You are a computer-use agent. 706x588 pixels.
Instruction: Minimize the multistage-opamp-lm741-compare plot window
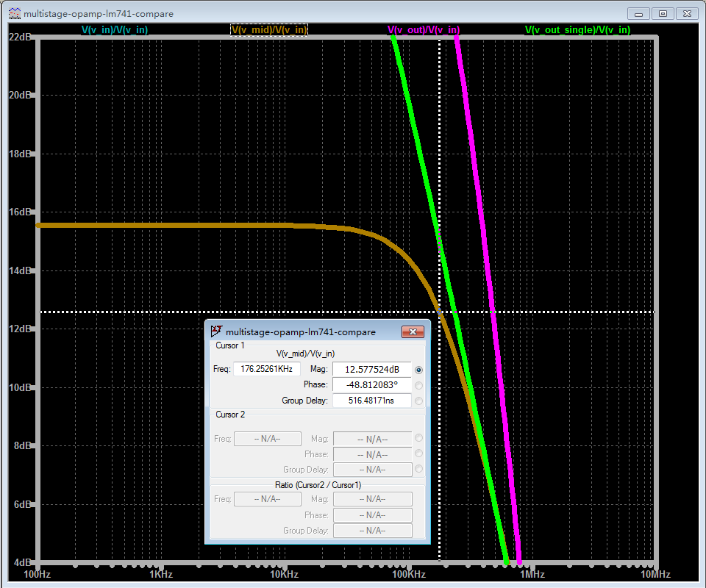click(640, 13)
